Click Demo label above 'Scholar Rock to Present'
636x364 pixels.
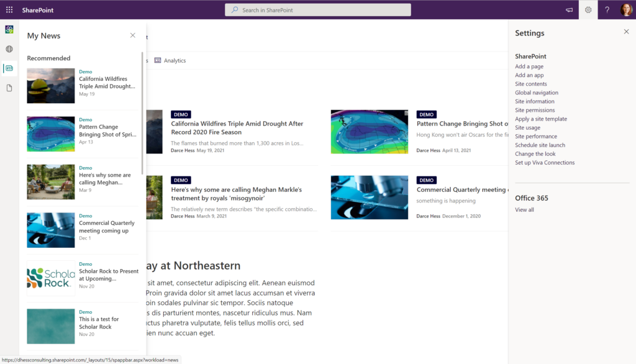point(86,264)
